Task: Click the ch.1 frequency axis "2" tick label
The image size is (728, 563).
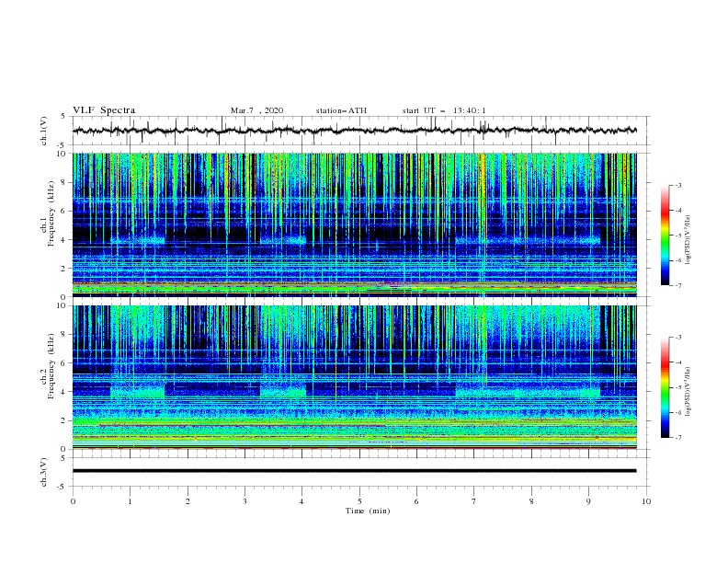Action: [x=64, y=268]
